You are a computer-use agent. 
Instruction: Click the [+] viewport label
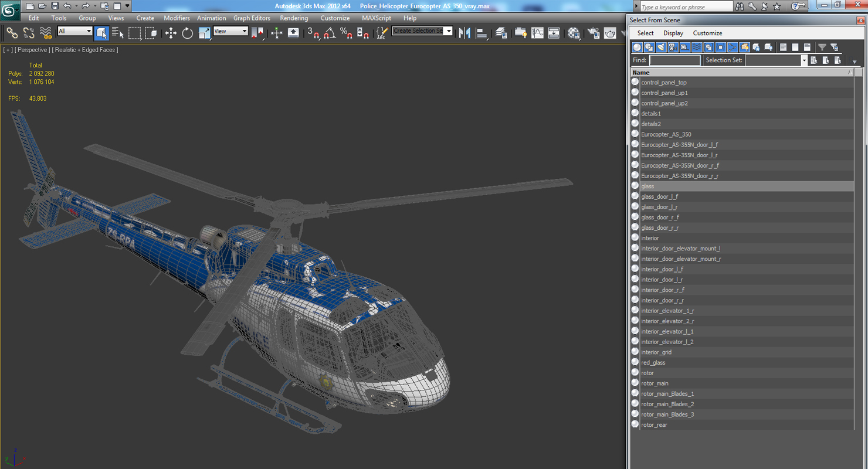[8, 50]
